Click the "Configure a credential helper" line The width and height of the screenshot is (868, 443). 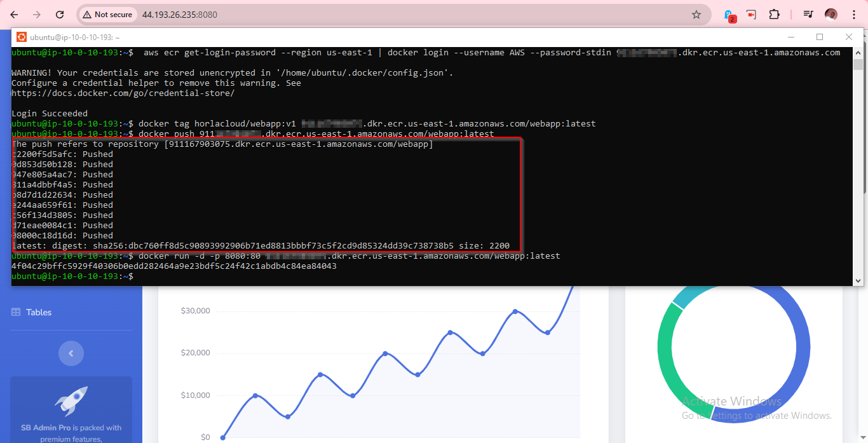click(x=156, y=83)
